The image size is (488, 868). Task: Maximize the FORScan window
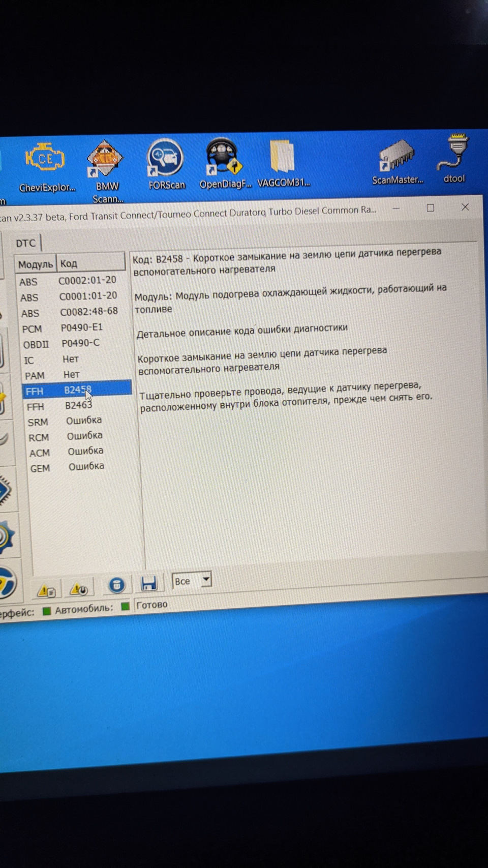click(x=431, y=207)
